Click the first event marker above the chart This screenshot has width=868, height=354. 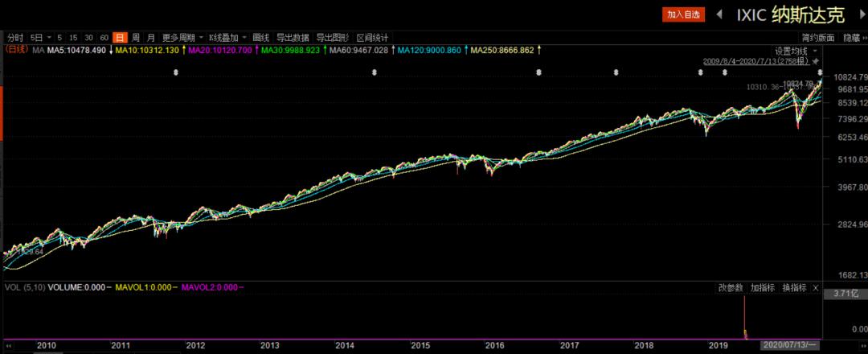click(x=176, y=72)
